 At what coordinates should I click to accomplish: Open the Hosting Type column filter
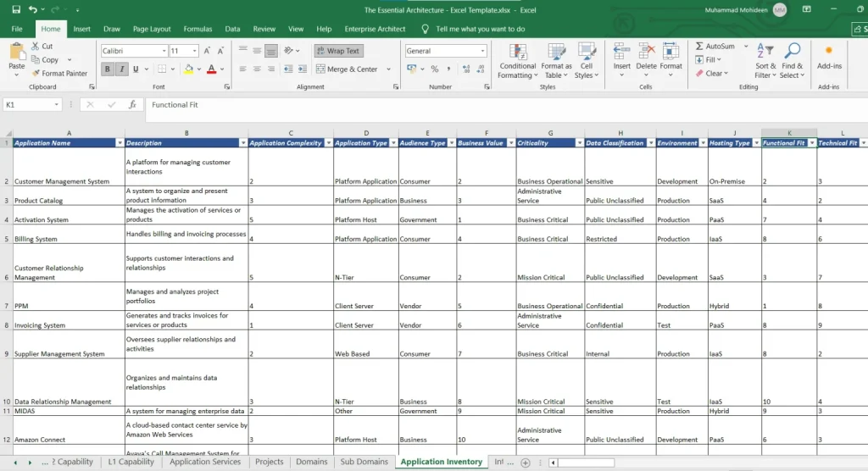tap(757, 143)
